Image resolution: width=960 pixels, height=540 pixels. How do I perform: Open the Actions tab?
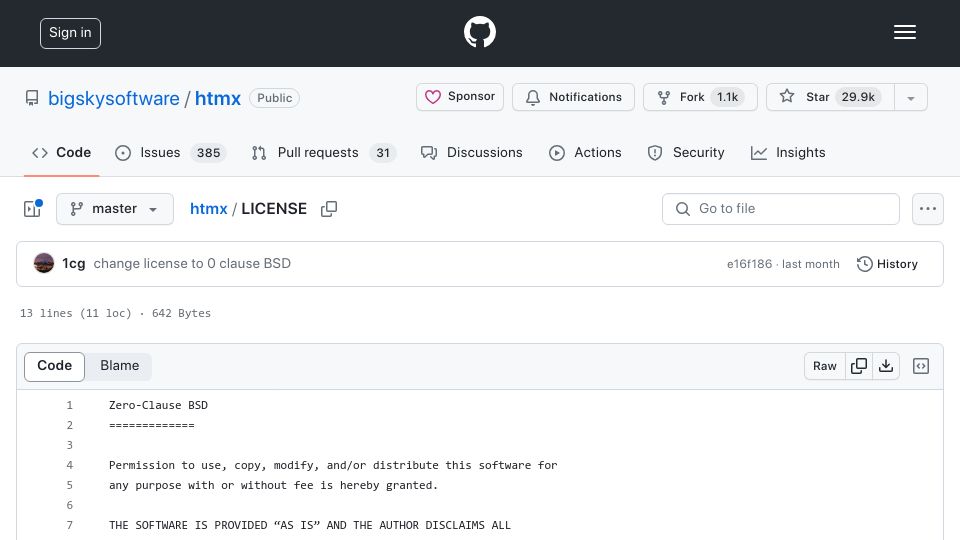[585, 152]
